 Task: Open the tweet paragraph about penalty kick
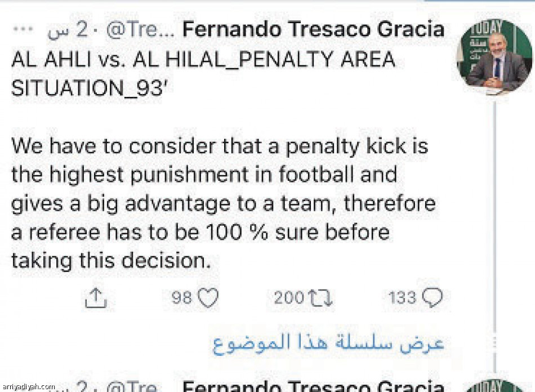click(x=222, y=203)
